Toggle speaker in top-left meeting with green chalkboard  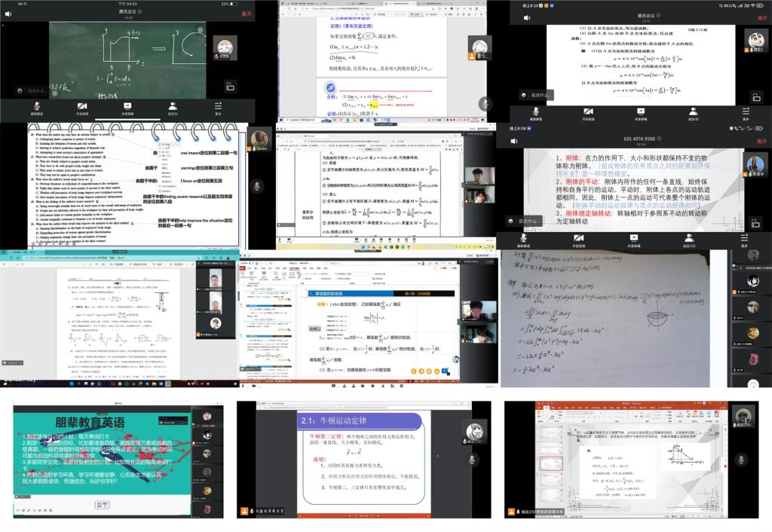pos(10,14)
